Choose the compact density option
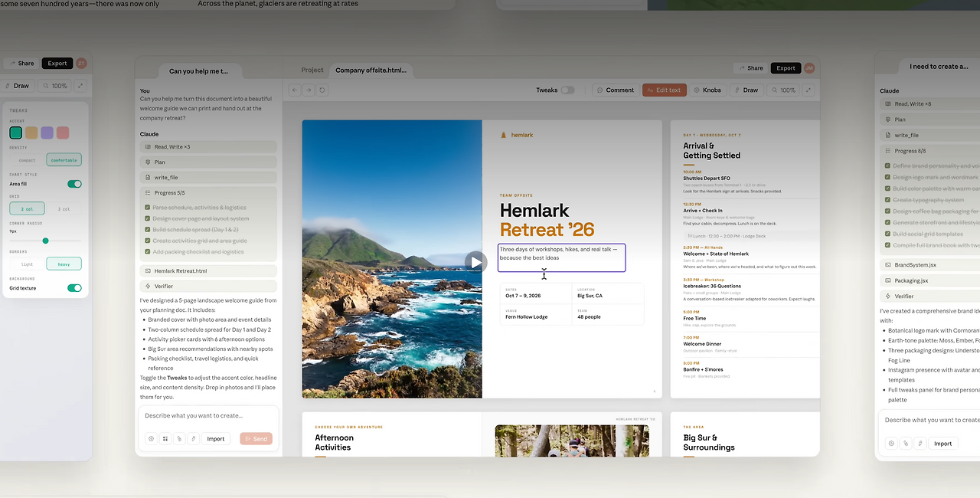The height and width of the screenshot is (498, 980). pos(27,160)
